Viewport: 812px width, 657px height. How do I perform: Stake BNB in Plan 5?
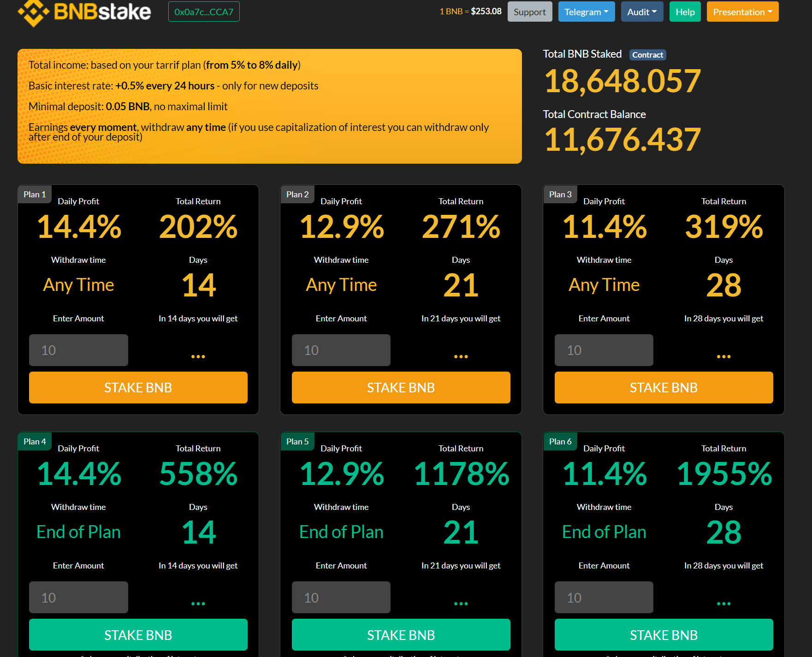pyautogui.click(x=401, y=635)
